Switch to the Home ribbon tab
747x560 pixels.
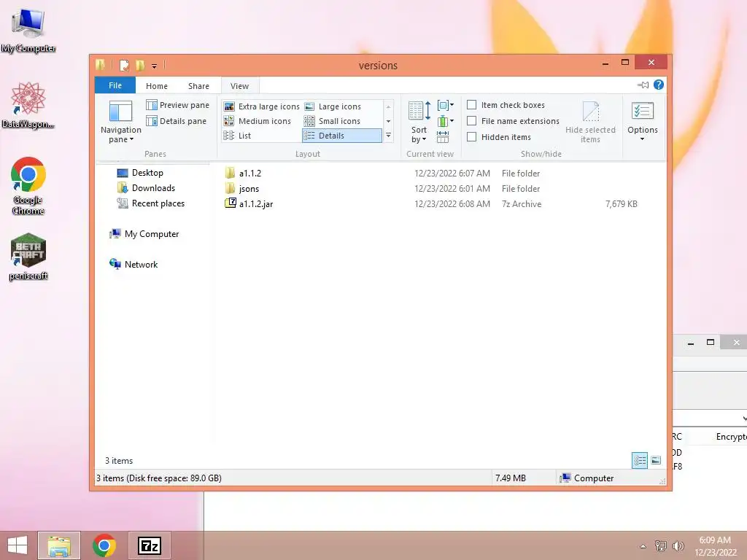[157, 86]
